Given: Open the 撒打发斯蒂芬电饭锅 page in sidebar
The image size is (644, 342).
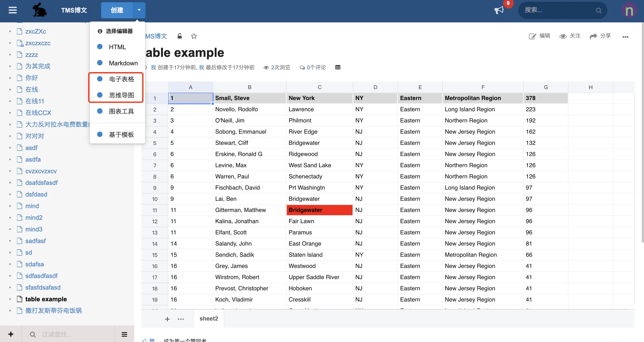Looking at the screenshot, I should (x=53, y=310).
